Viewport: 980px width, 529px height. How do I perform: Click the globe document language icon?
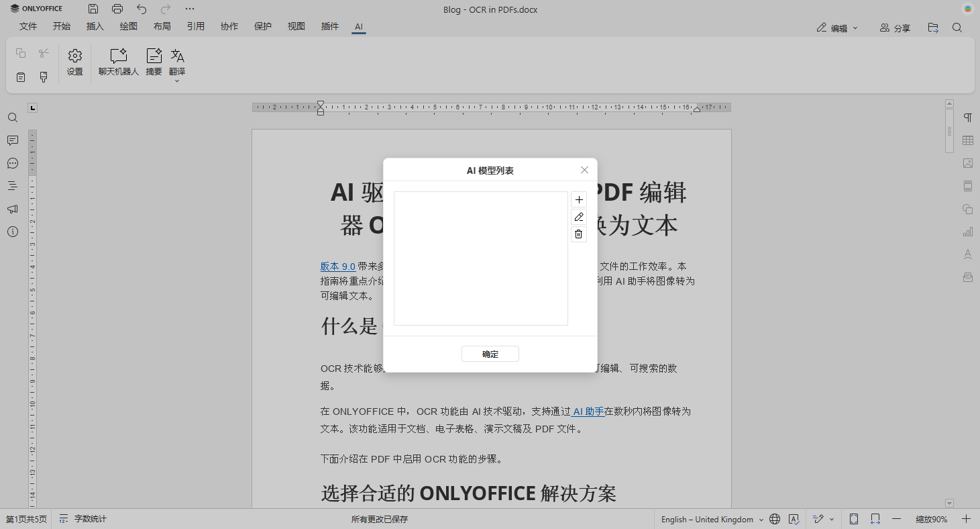point(775,519)
